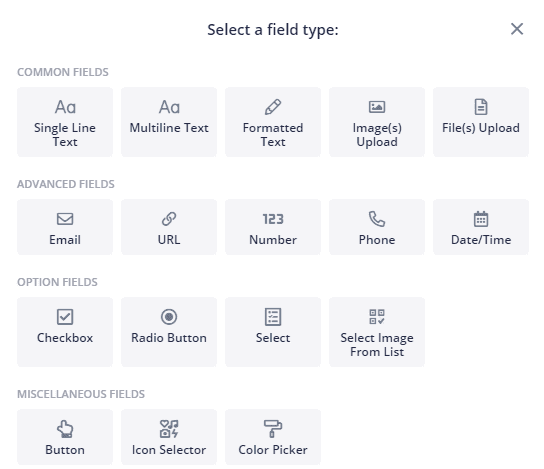The height and width of the screenshot is (469, 544).
Task: Add a Select Image From List field
Action: (x=377, y=332)
